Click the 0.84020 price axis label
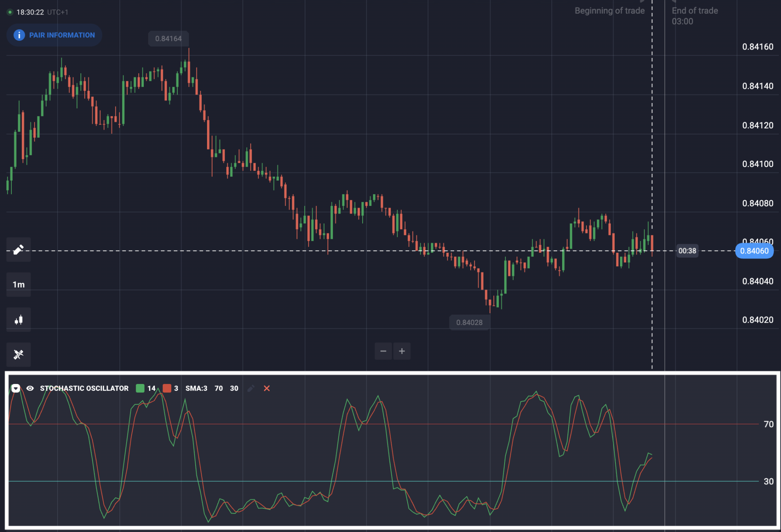The height and width of the screenshot is (532, 781). pyautogui.click(x=758, y=320)
